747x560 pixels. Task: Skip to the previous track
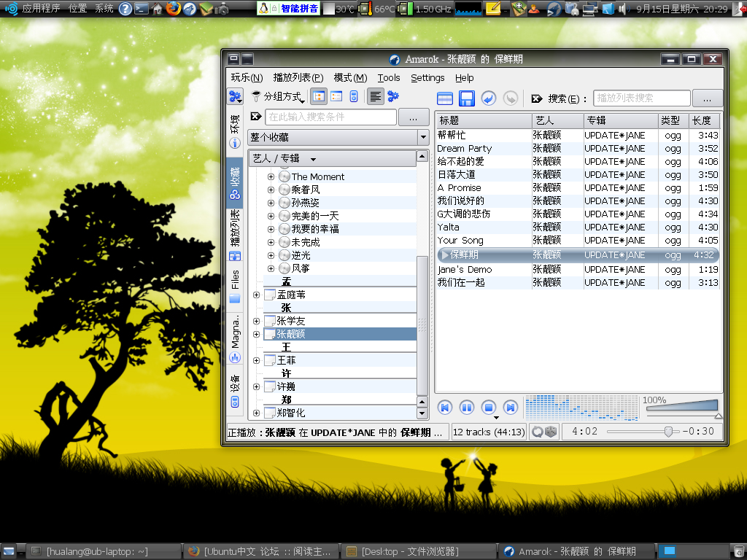[x=445, y=408]
